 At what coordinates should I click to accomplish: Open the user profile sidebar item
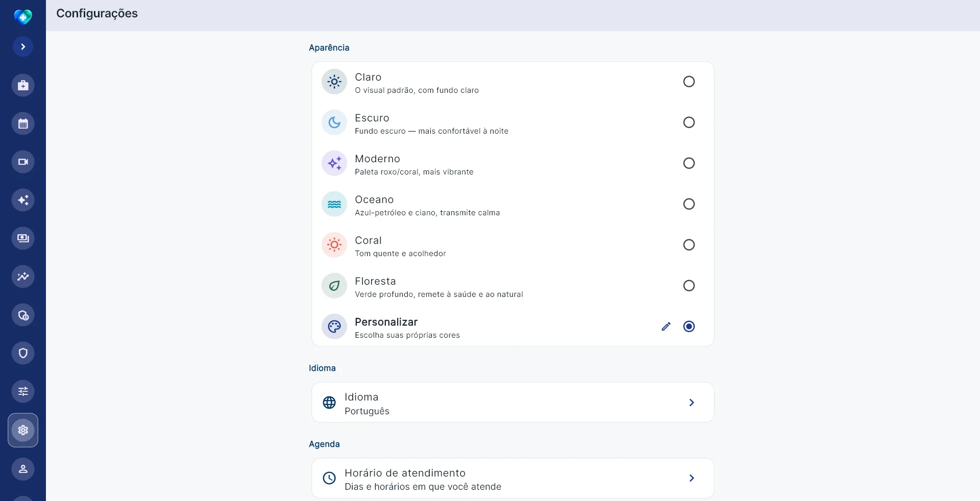coord(23,469)
